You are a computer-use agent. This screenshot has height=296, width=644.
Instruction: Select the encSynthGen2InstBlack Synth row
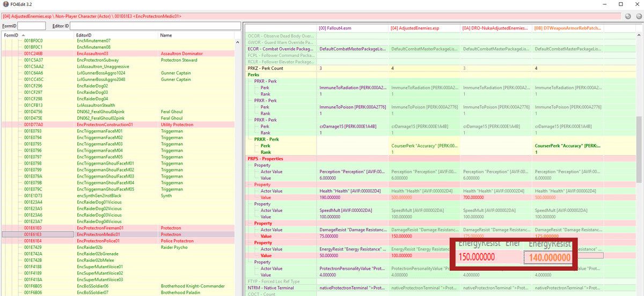(x=119, y=196)
